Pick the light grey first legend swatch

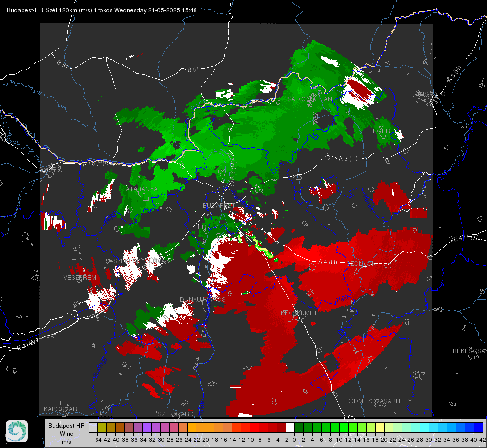click(x=93, y=428)
